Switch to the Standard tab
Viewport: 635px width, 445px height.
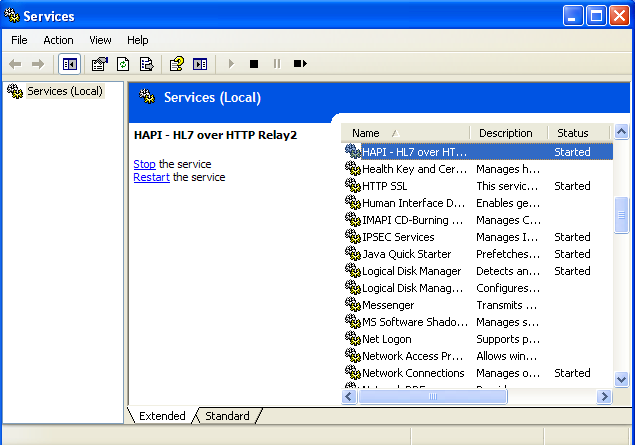(227, 416)
